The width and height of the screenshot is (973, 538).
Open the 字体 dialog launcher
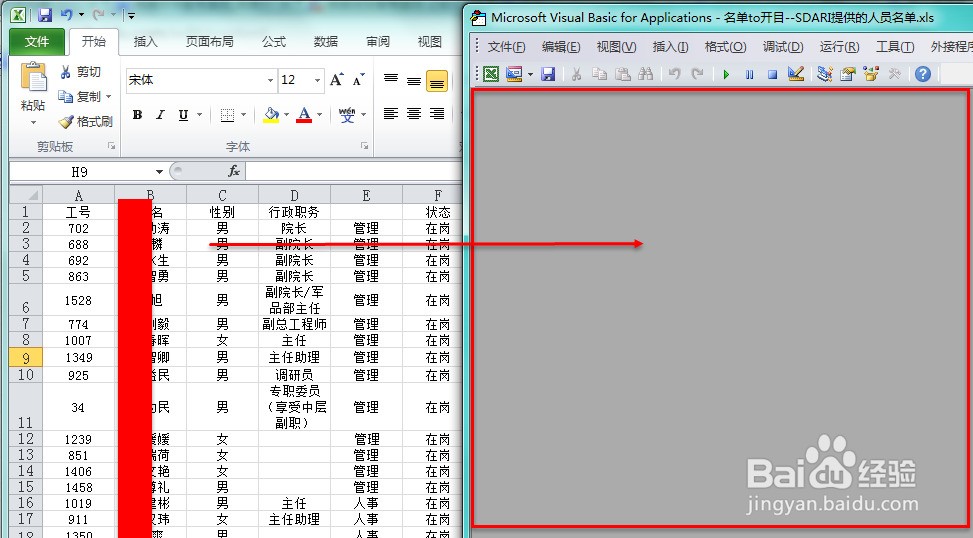364,146
